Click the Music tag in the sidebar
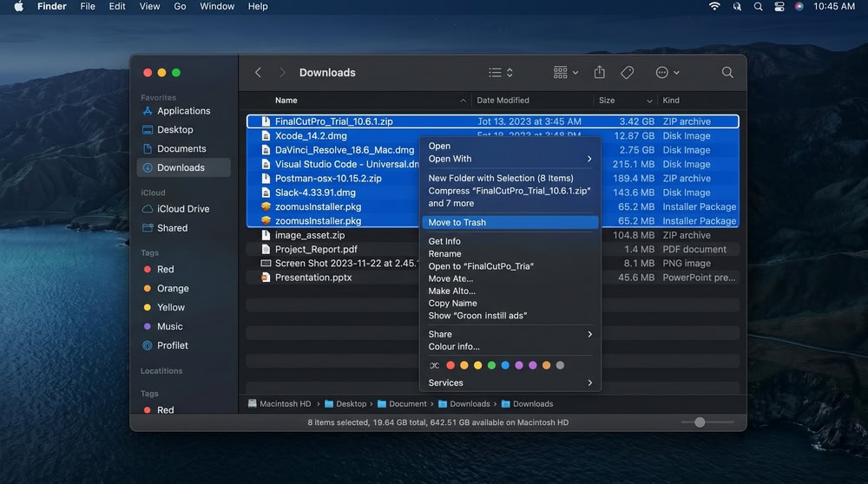Viewport: 868px width, 484px height. click(x=183, y=326)
